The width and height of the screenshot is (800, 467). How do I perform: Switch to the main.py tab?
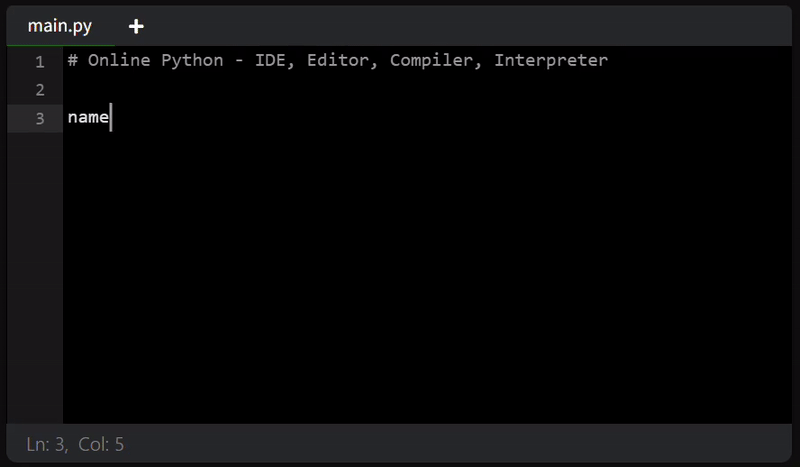coord(60,26)
